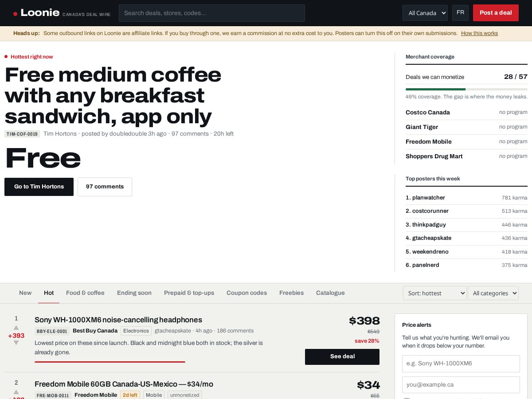Click See deal for Sony headphones
The width and height of the screenshot is (532, 399).
click(342, 357)
